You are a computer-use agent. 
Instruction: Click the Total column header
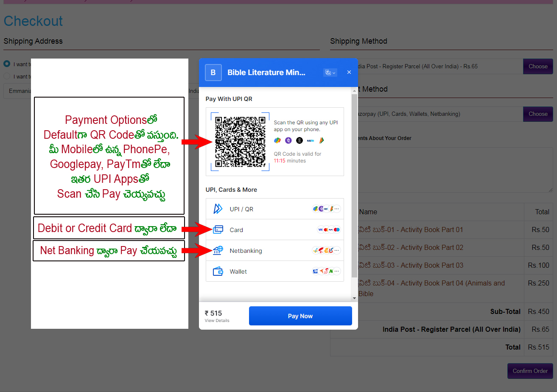pos(542,212)
